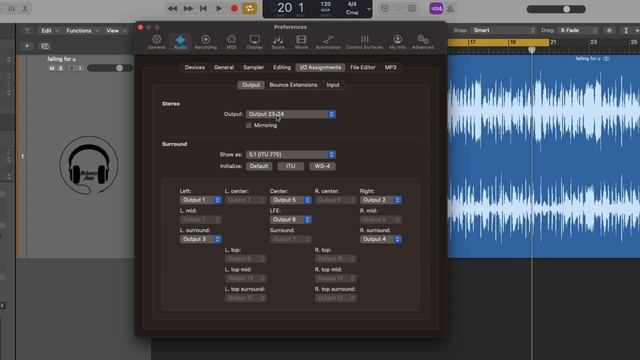Open the Recording preferences pane
Screen dimensions: 640x360
[206, 42]
